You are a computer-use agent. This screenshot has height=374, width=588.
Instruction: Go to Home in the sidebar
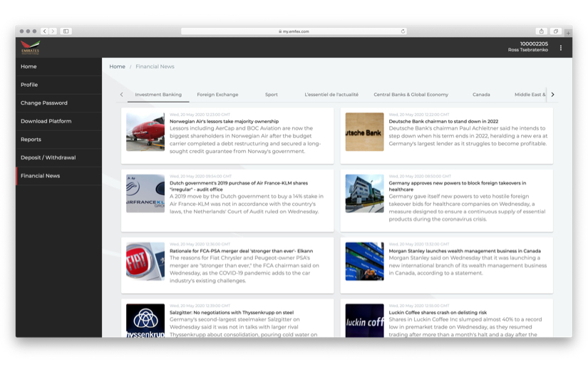pyautogui.click(x=58, y=66)
